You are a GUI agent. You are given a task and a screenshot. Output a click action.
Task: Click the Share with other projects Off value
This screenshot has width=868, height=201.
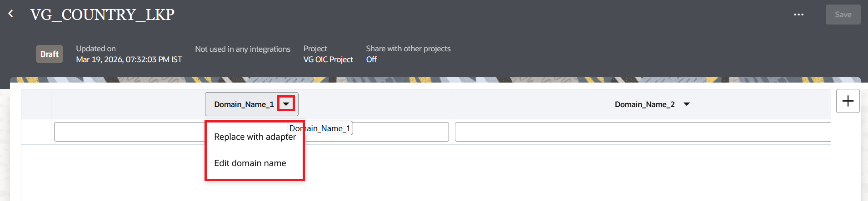click(x=371, y=59)
